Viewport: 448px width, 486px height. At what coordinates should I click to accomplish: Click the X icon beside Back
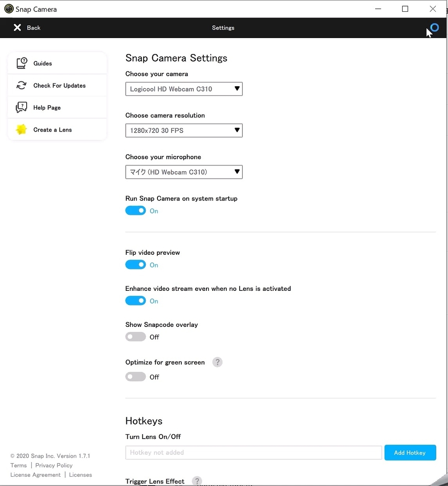click(17, 28)
